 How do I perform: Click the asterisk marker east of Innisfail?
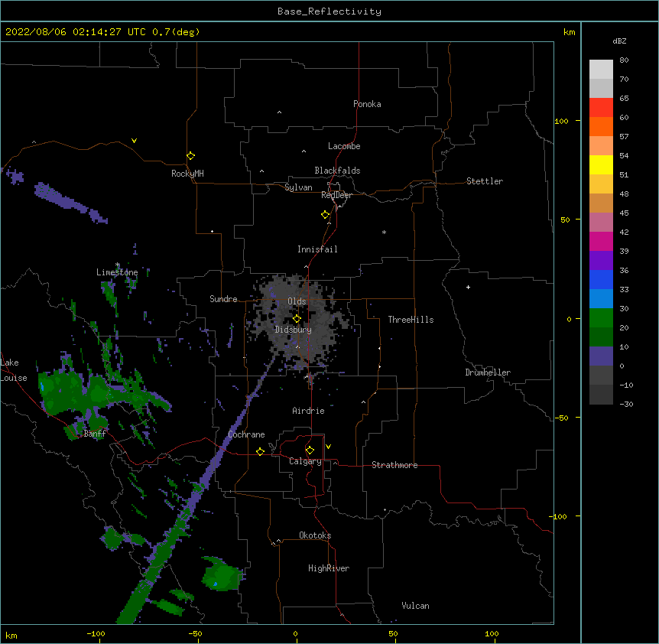pos(384,232)
